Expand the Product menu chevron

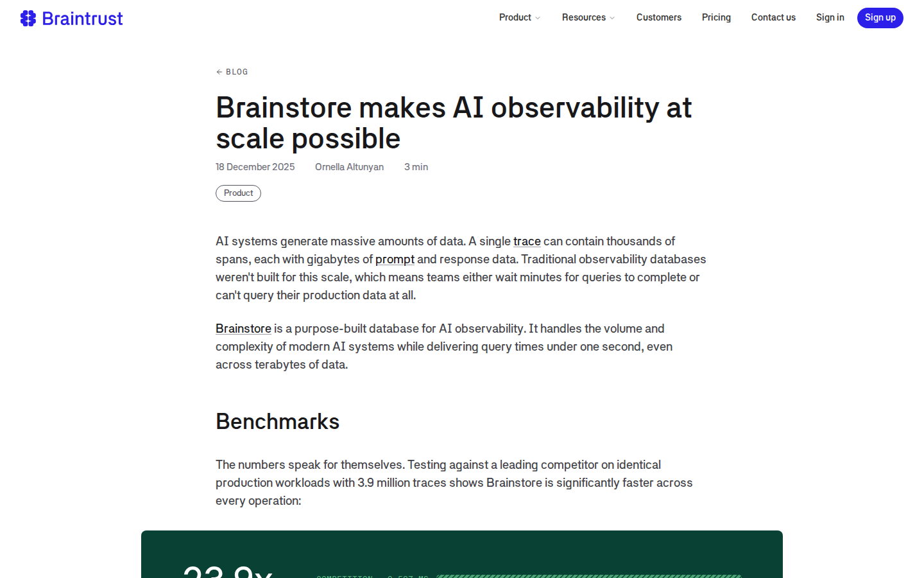pos(538,18)
